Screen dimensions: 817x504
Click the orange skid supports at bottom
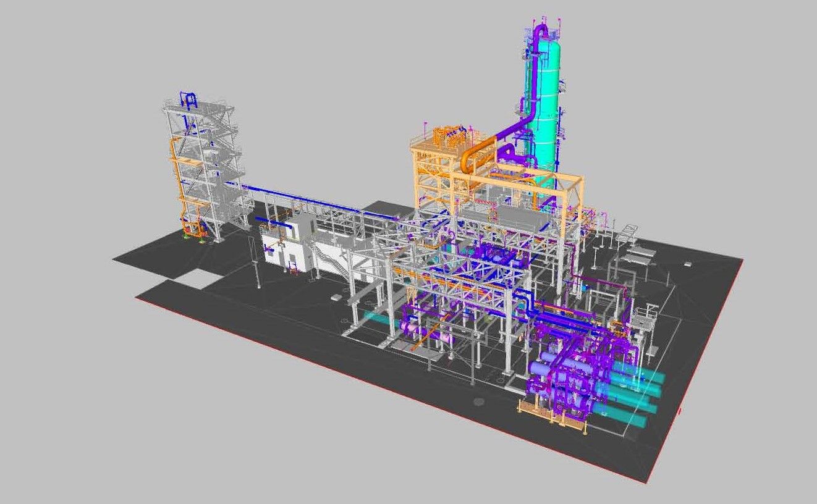pos(535,409)
